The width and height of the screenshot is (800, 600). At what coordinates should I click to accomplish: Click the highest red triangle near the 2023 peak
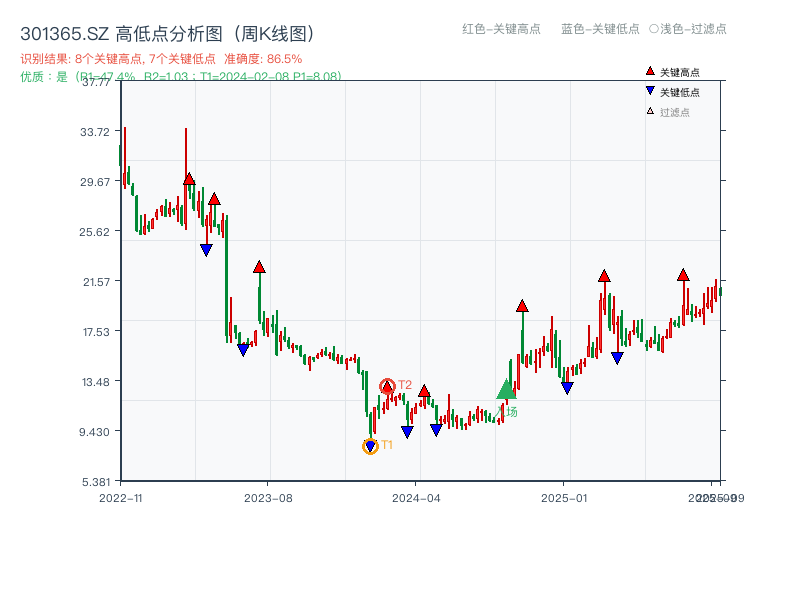189,178
